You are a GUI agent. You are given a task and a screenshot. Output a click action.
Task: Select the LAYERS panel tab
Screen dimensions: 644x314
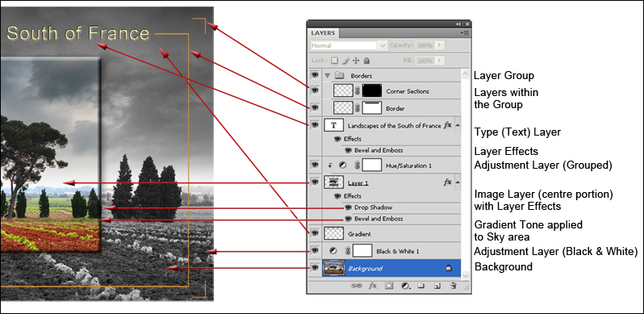coord(323,33)
